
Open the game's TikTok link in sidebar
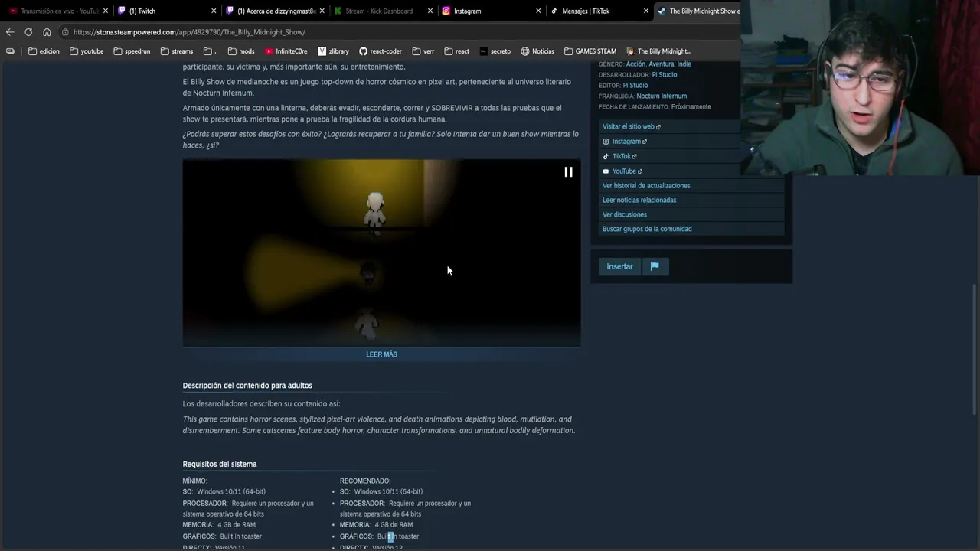point(619,156)
